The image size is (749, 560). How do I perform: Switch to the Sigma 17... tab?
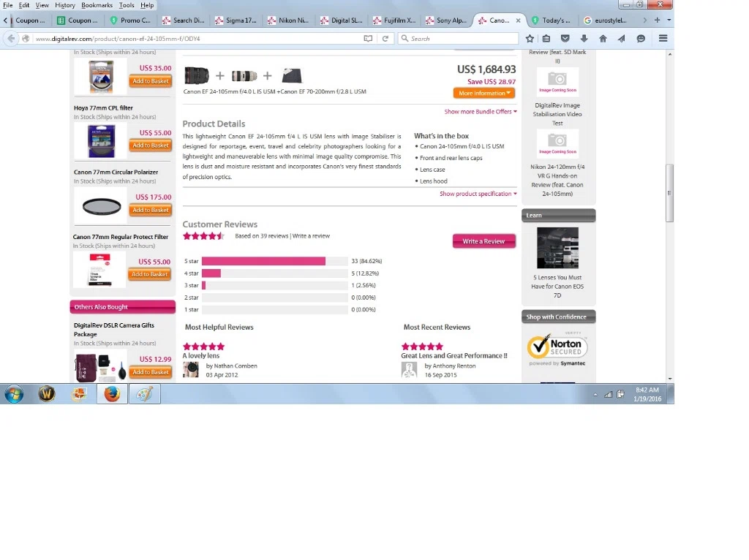[236, 20]
